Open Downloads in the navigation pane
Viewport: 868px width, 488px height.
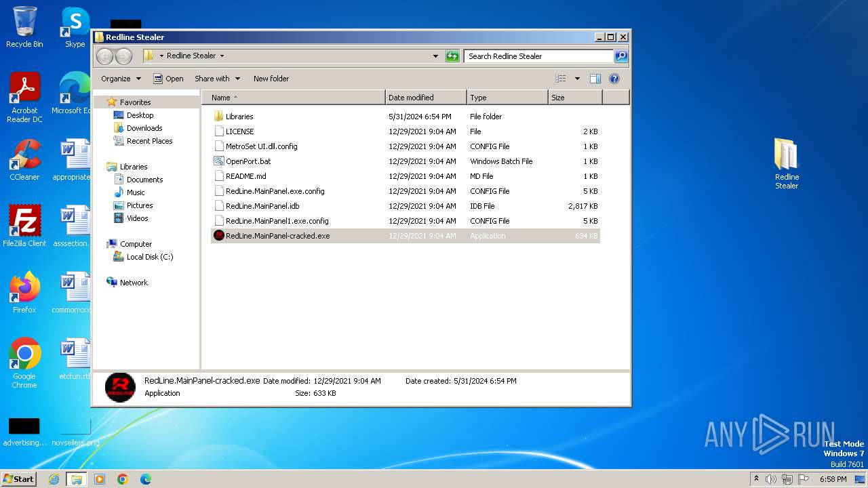point(144,128)
